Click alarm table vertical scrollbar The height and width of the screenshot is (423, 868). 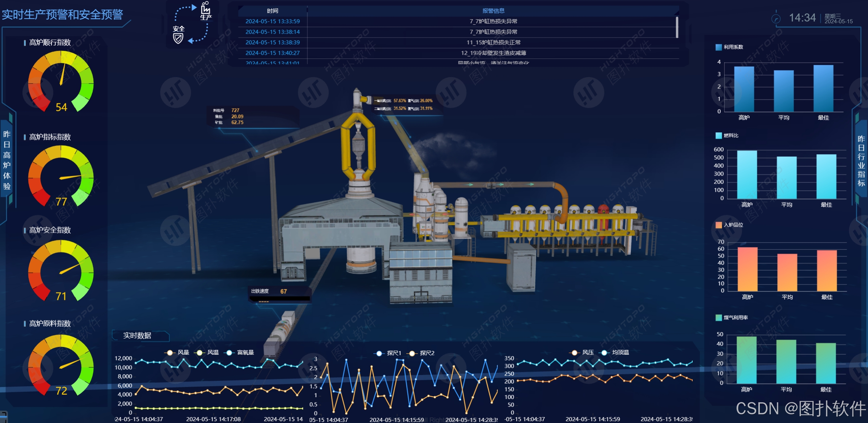677,27
